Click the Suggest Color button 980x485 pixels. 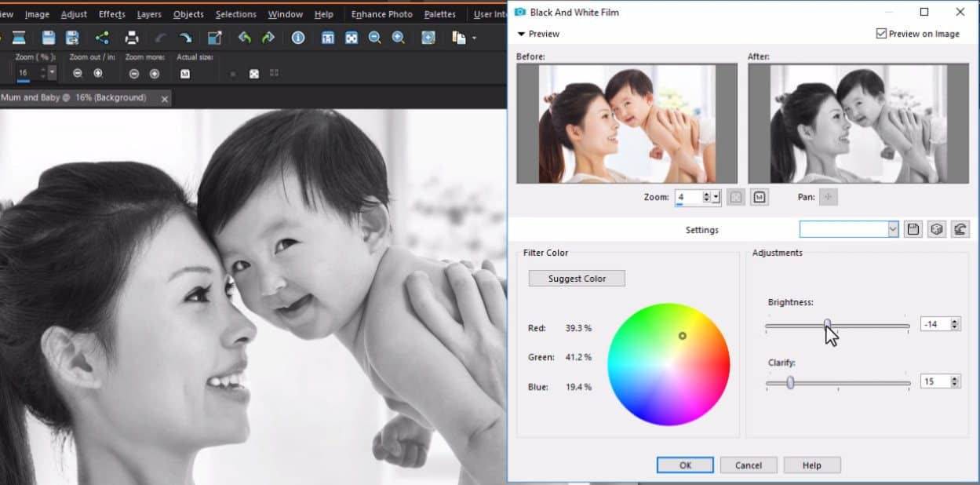tap(577, 278)
